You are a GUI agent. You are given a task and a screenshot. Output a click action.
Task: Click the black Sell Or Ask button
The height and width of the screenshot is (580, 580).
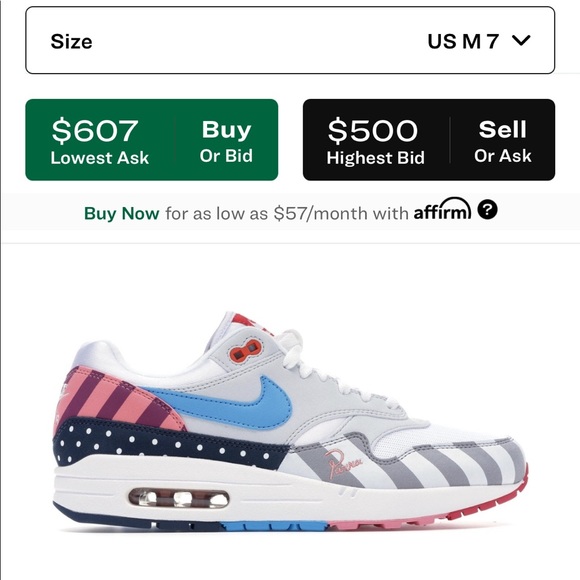click(x=503, y=140)
